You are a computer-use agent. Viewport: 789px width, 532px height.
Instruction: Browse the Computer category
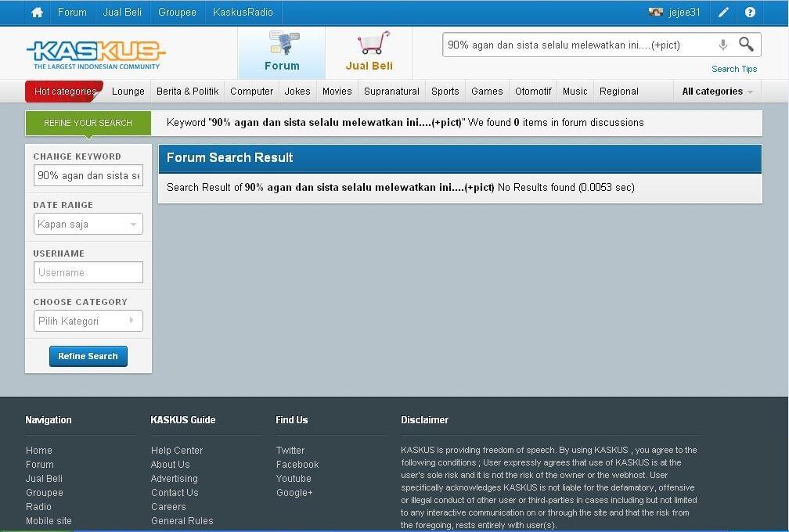pos(251,92)
